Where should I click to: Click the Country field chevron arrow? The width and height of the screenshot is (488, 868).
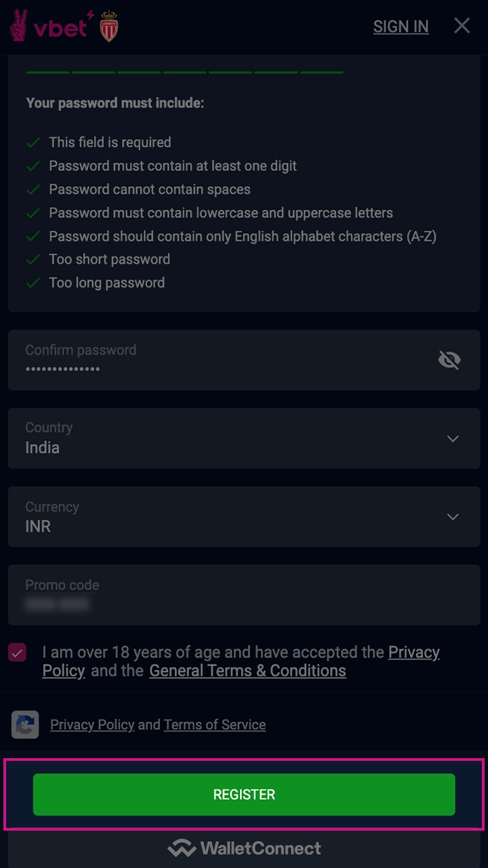[453, 439]
